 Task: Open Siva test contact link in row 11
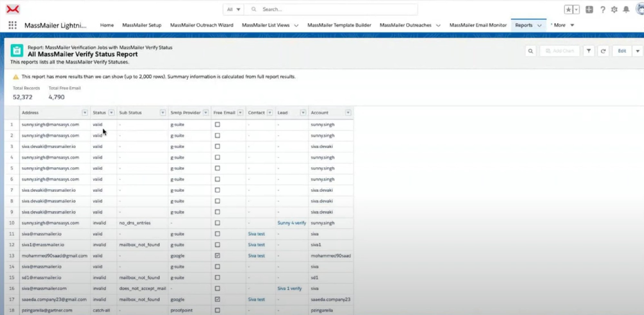256,234
